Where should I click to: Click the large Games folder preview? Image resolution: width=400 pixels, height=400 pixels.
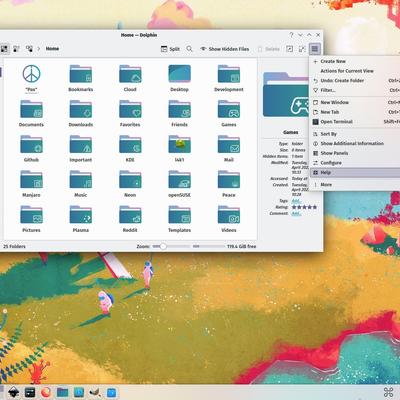[x=286, y=95]
